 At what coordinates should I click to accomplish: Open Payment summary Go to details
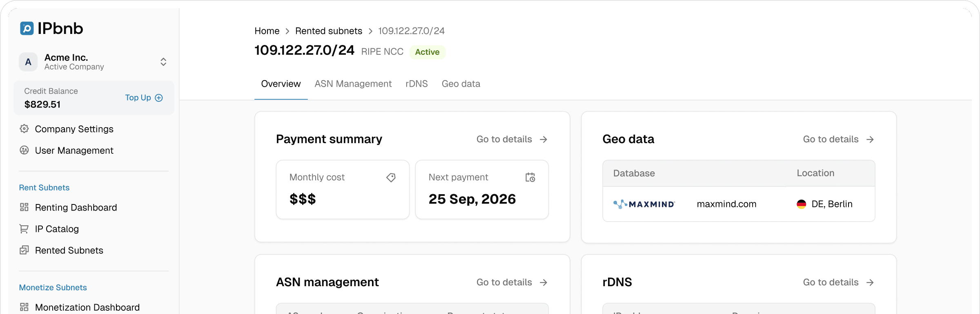tap(511, 139)
